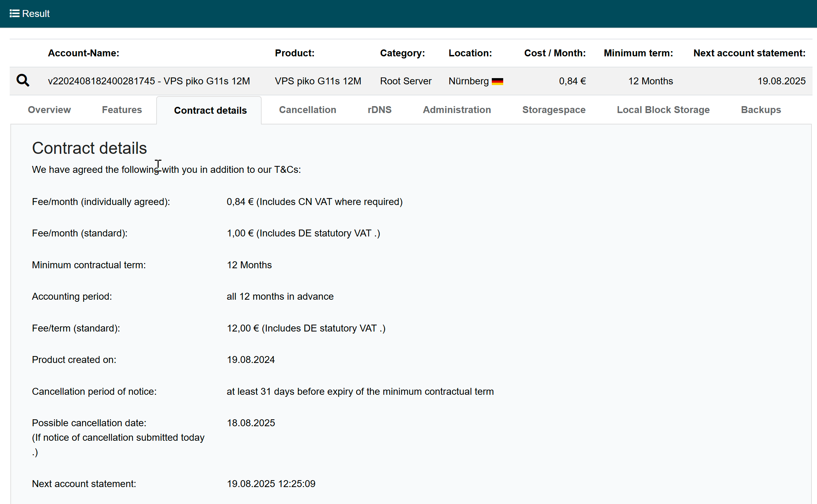Click the possible cancellation date 18.08.2025
Viewport: 817px width, 504px height.
click(x=251, y=423)
